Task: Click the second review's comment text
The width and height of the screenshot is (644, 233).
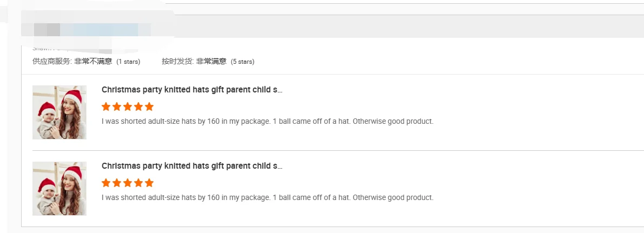Action: [x=267, y=197]
